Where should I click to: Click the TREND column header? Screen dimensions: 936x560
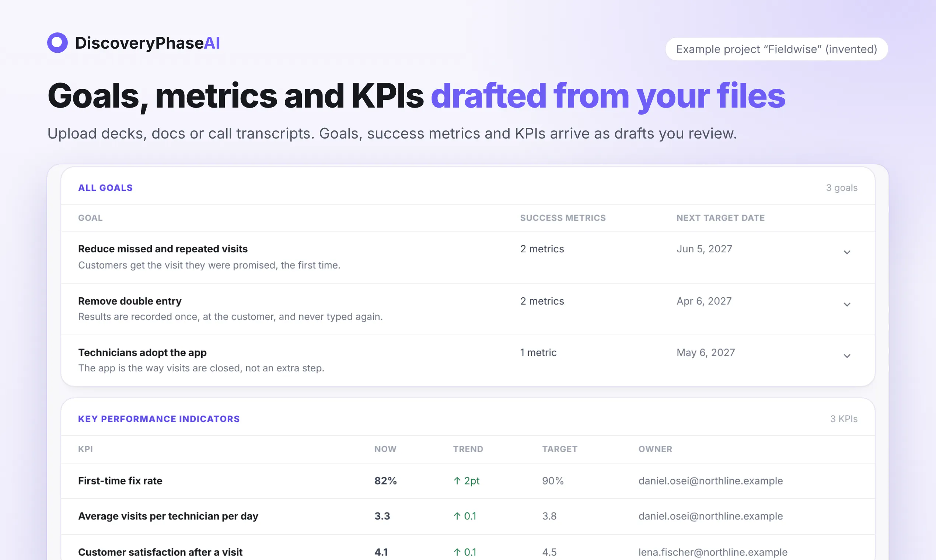pyautogui.click(x=468, y=449)
